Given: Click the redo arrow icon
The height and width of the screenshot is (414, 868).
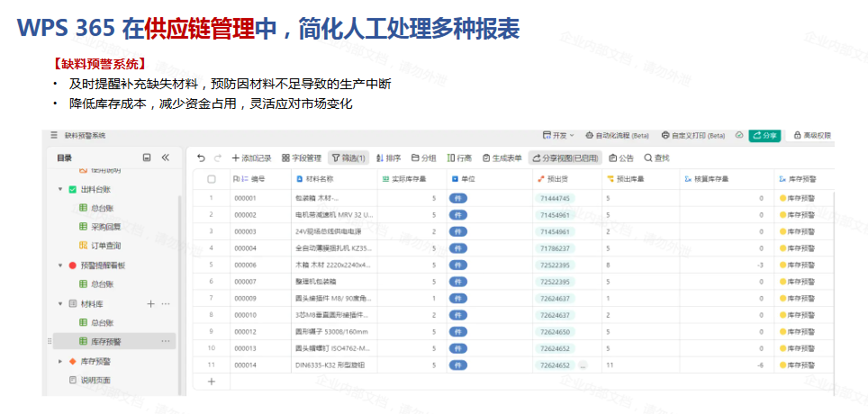Looking at the screenshot, I should click(218, 158).
